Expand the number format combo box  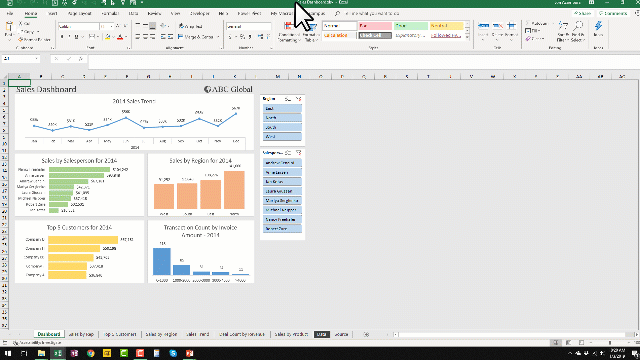click(268, 27)
